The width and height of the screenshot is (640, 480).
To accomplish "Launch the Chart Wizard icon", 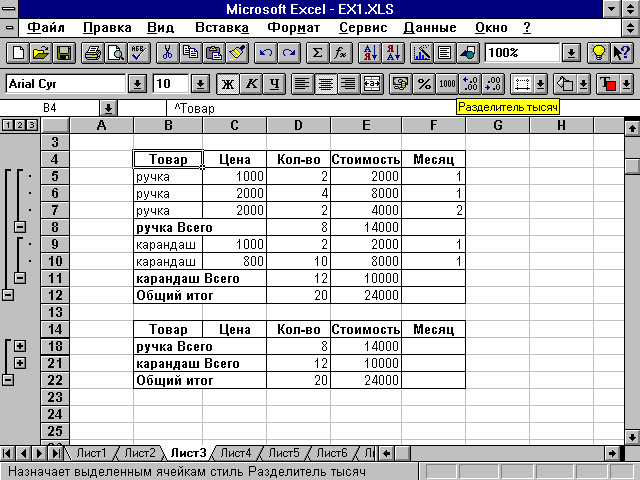I will click(x=421, y=53).
